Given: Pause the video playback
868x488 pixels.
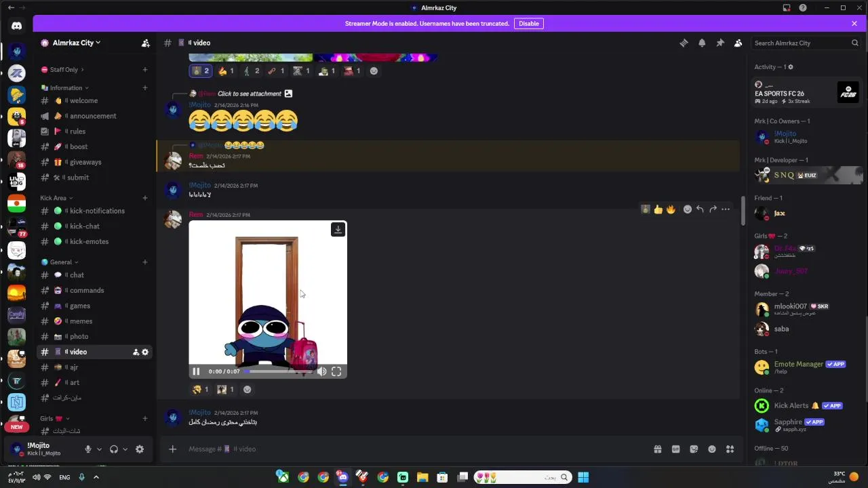Looking at the screenshot, I should click(196, 371).
